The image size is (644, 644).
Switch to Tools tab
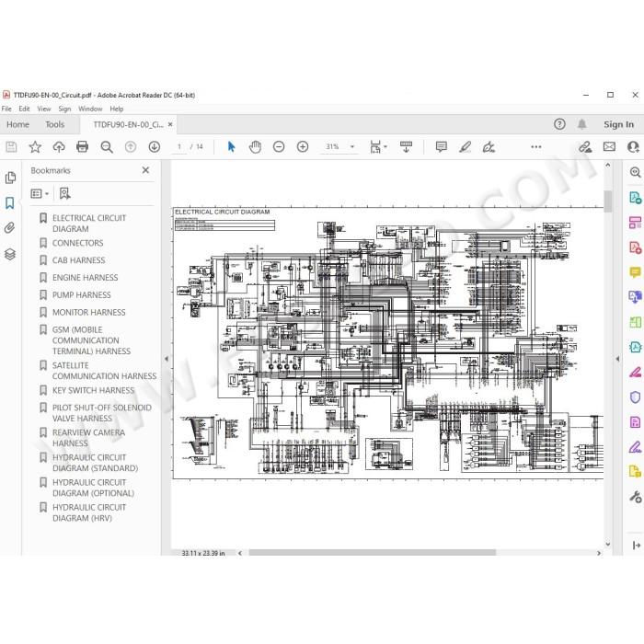(x=54, y=124)
